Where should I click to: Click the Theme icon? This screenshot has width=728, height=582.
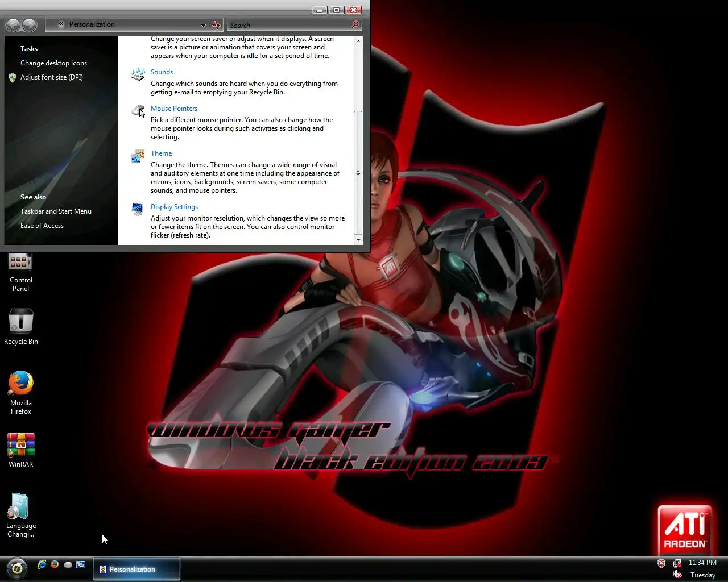(x=138, y=156)
